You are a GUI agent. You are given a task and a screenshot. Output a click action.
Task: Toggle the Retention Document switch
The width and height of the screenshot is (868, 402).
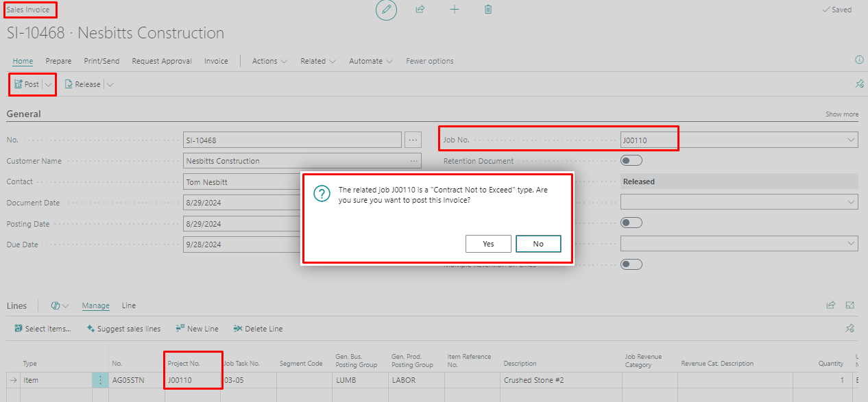631,160
